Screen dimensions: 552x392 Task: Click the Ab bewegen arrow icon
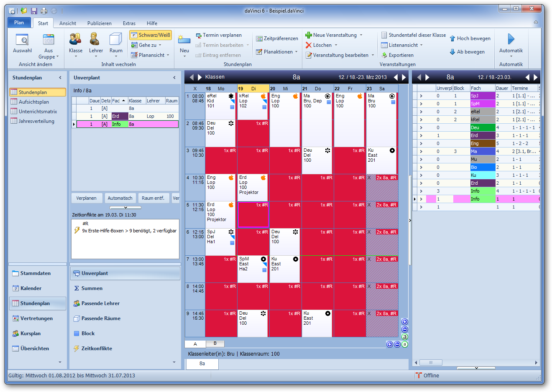click(452, 52)
